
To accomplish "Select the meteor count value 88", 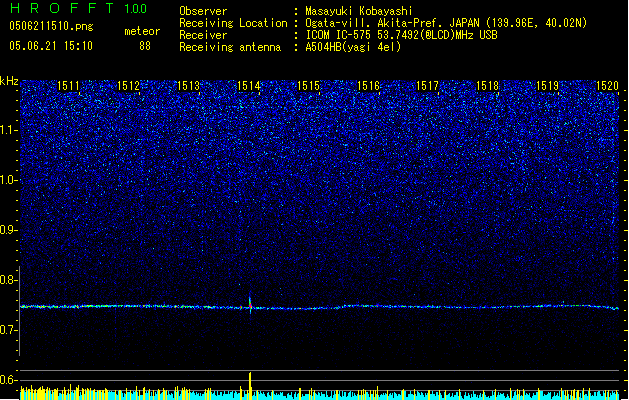I will [145, 46].
